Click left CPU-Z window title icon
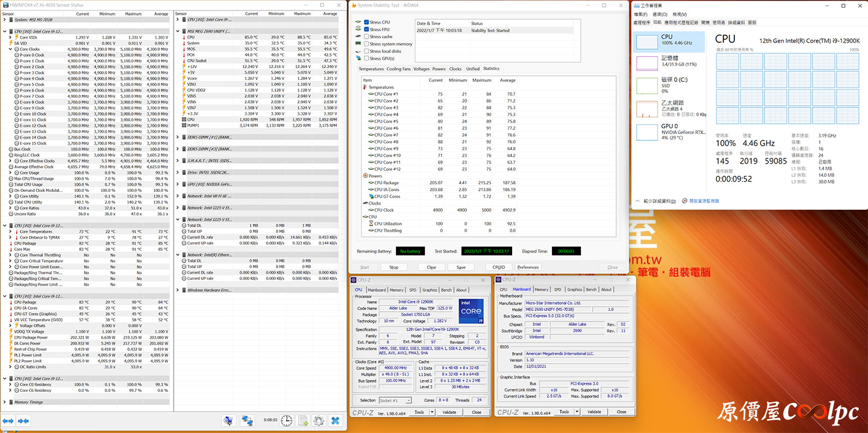The image size is (868, 433). 354,280
